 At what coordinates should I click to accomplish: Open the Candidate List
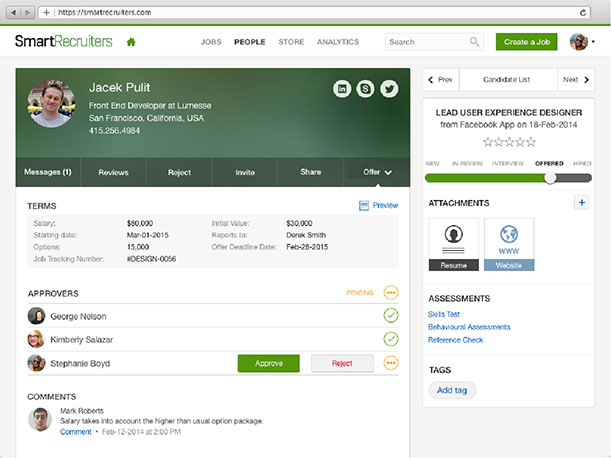click(507, 80)
